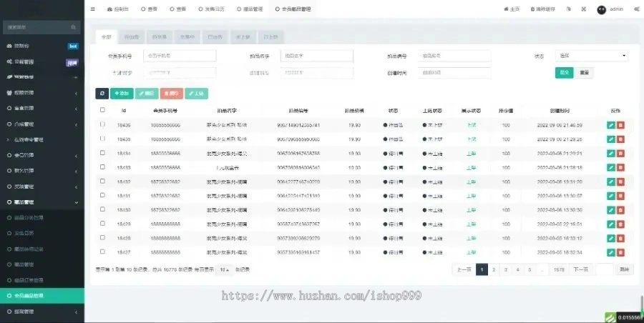Click the green 提交 submit button

pyautogui.click(x=565, y=73)
